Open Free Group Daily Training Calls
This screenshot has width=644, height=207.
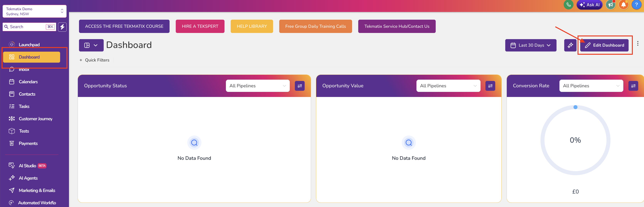315,26
